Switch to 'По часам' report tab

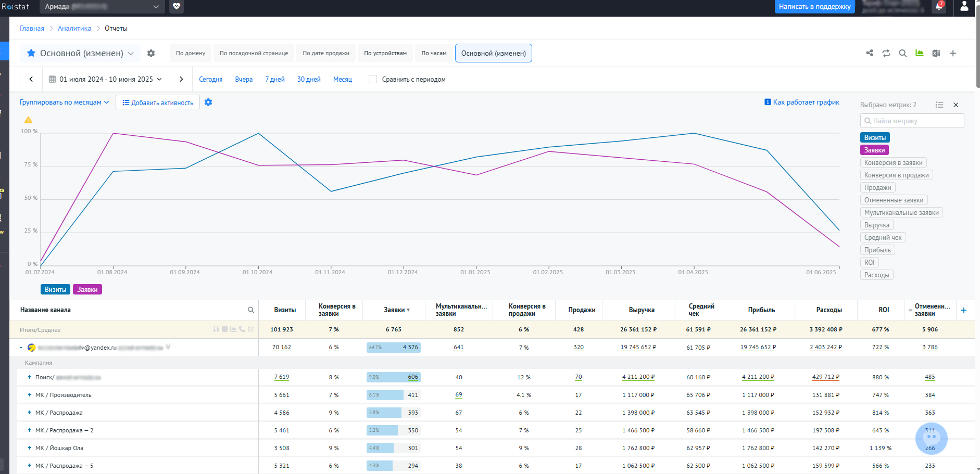click(x=434, y=53)
